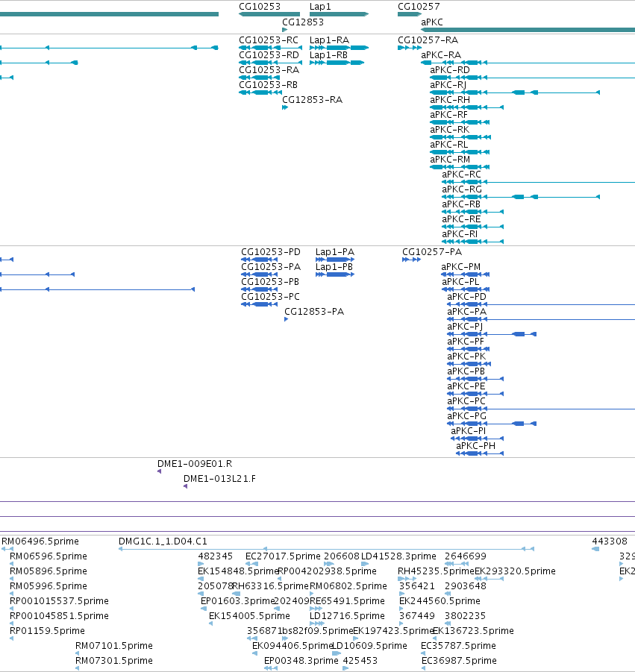Image resolution: width=635 pixels, height=672 pixels.
Task: Select protein aPKC-PG
Action: click(466, 416)
